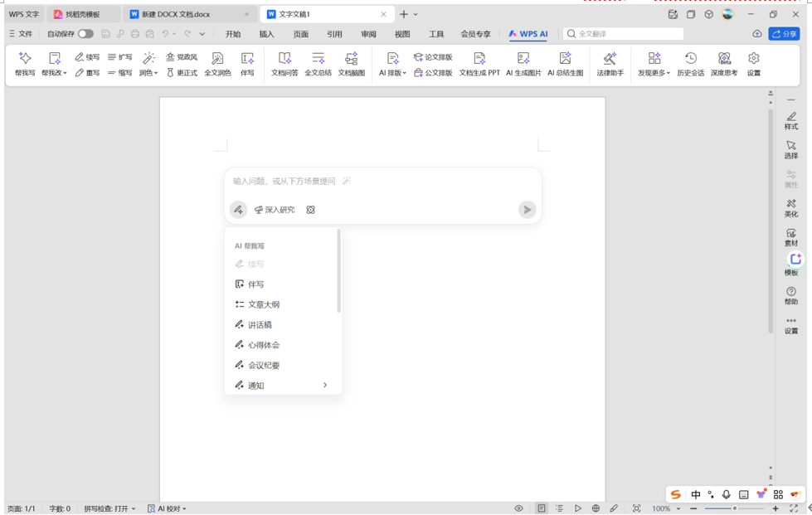This screenshot has width=812, height=515.
Task: Click the AI 总结生图 icon
Action: pos(566,64)
